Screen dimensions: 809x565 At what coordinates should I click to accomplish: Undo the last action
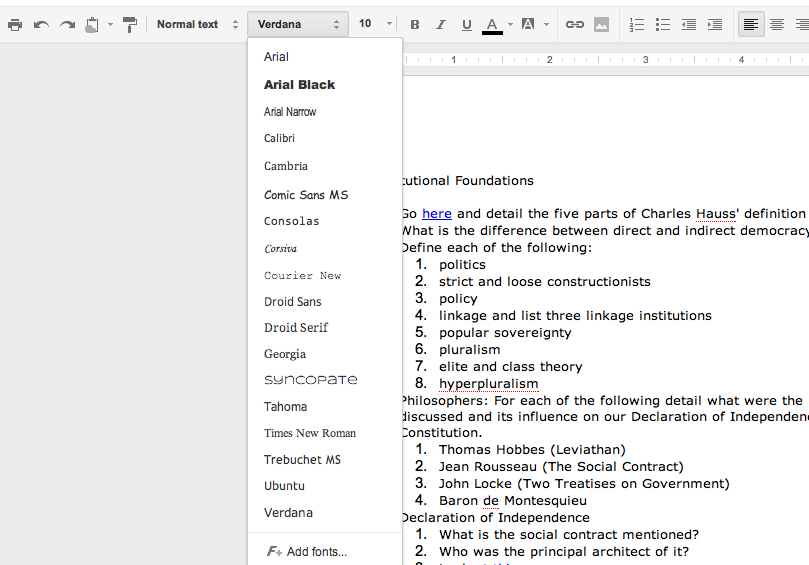click(41, 24)
